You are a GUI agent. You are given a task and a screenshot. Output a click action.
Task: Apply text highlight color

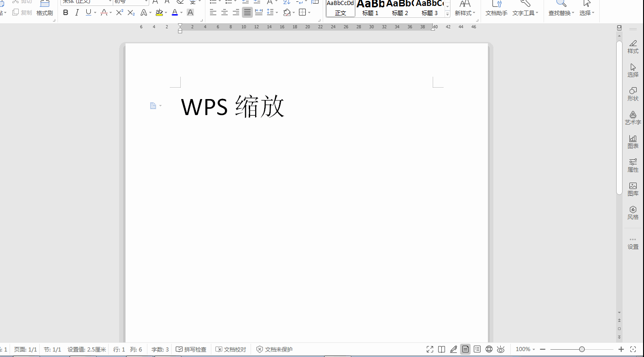point(159,12)
